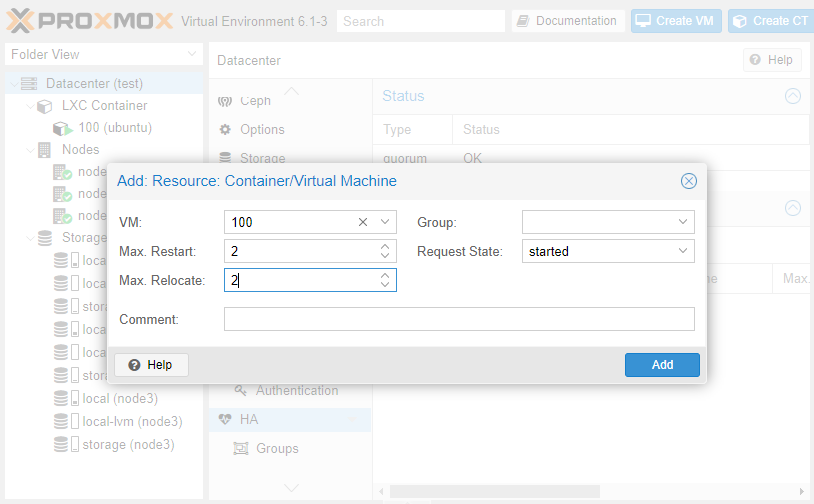Open Help in the dialog footer

point(151,365)
